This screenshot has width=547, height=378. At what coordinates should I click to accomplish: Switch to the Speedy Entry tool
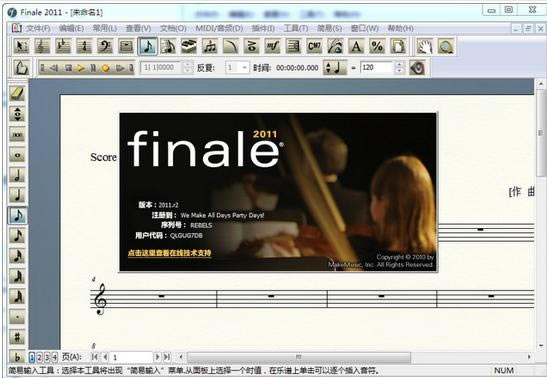[168, 46]
